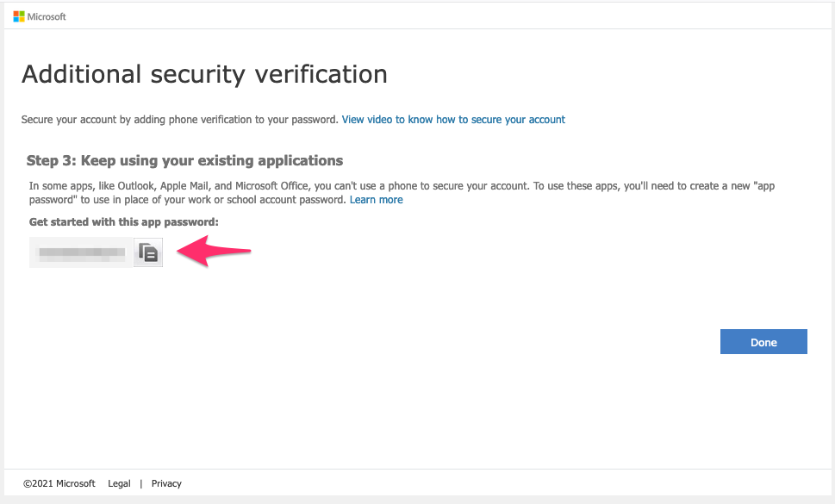Copy the app password with clipboard icon
Viewport: 835px width, 504px height.
click(148, 252)
